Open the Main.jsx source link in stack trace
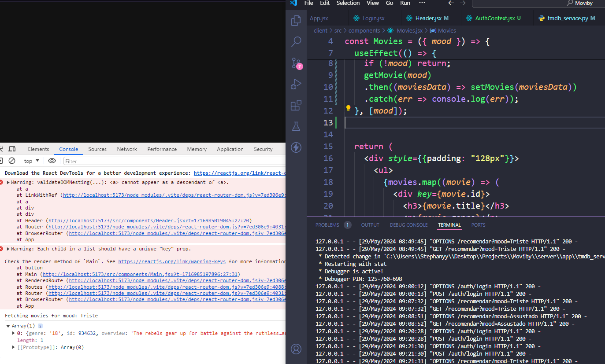Screen dimensions: 605x364 140,274
